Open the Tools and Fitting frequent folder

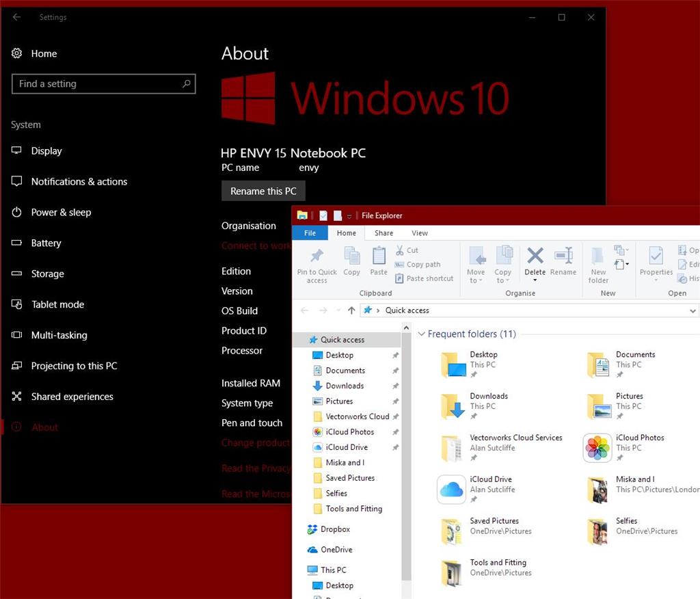click(485, 572)
